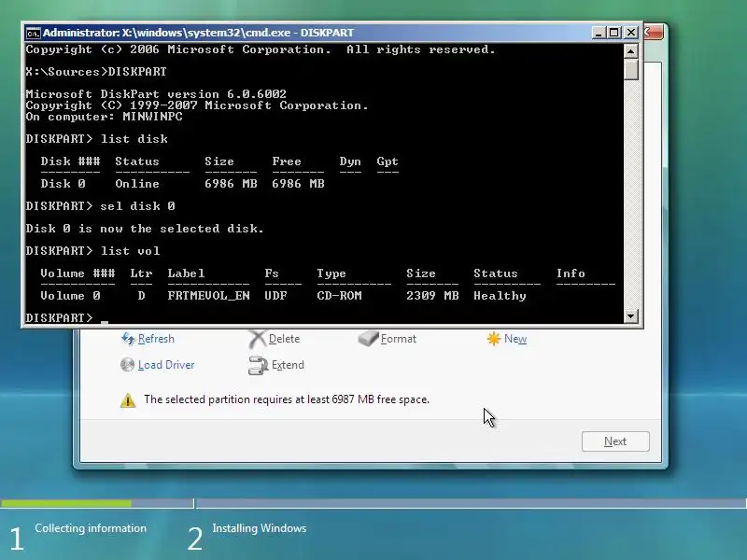Click the DISKPART window title bar text
Screen dimensions: 747x560
click(198, 33)
